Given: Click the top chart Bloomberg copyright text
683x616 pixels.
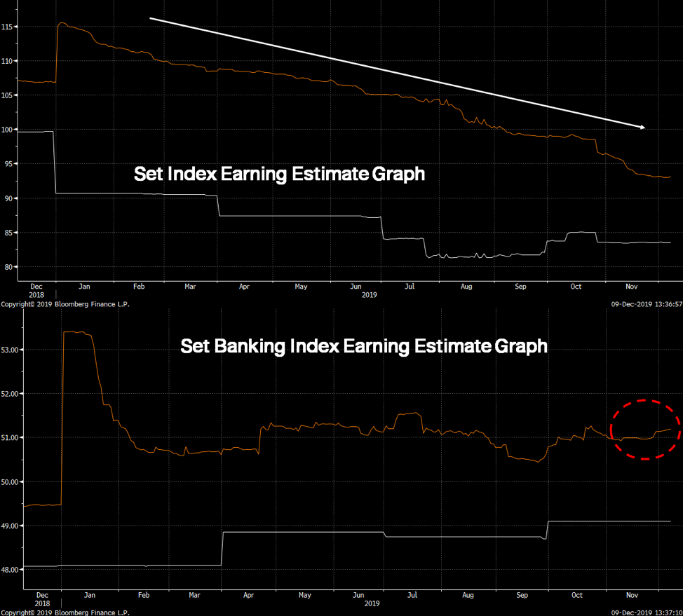Looking at the screenshot, I should click(x=65, y=304).
